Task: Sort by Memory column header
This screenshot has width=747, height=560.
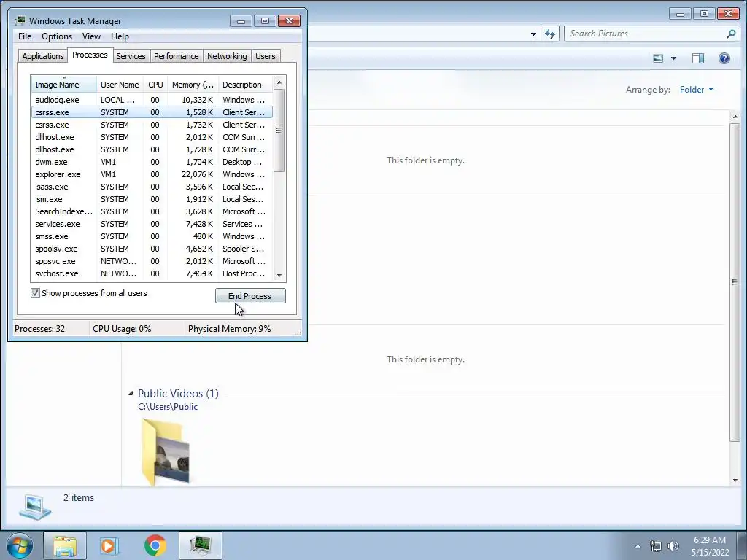Action: (x=193, y=85)
